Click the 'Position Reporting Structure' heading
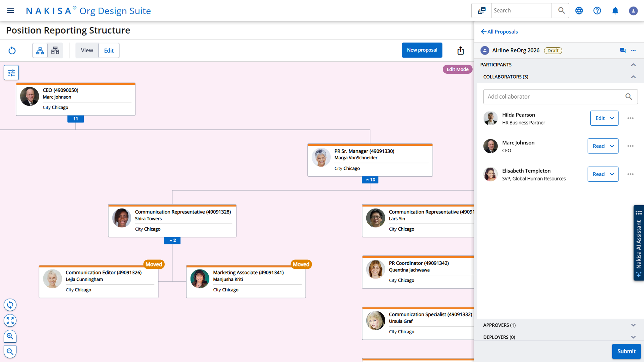The height and width of the screenshot is (362, 644). [x=68, y=30]
